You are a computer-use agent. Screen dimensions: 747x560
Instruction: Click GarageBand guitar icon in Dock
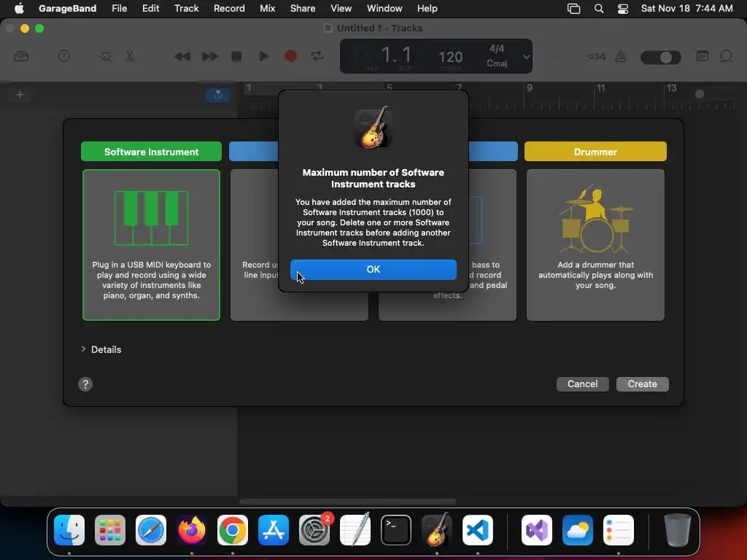(437, 530)
